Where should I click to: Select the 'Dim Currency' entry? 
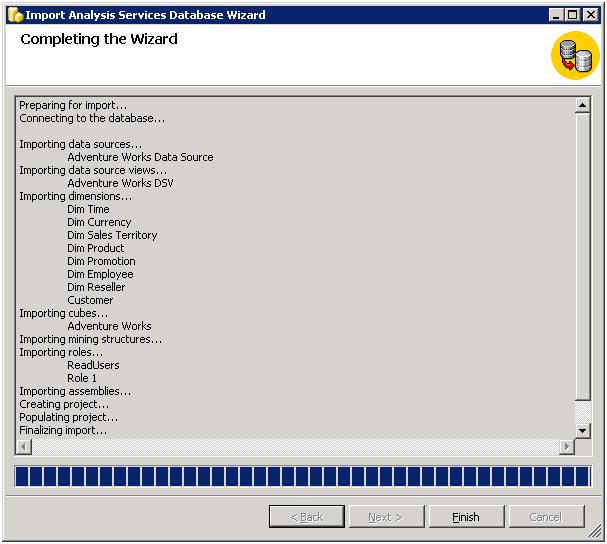tap(99, 222)
